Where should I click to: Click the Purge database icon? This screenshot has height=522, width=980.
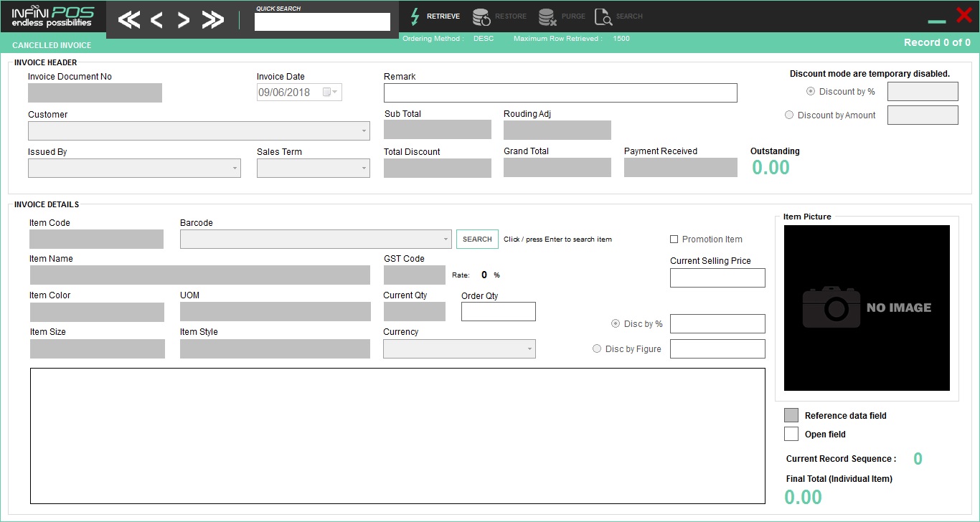(x=547, y=16)
